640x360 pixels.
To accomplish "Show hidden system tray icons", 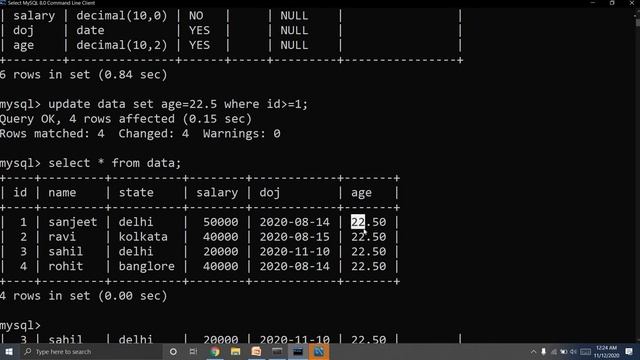I will [533, 352].
